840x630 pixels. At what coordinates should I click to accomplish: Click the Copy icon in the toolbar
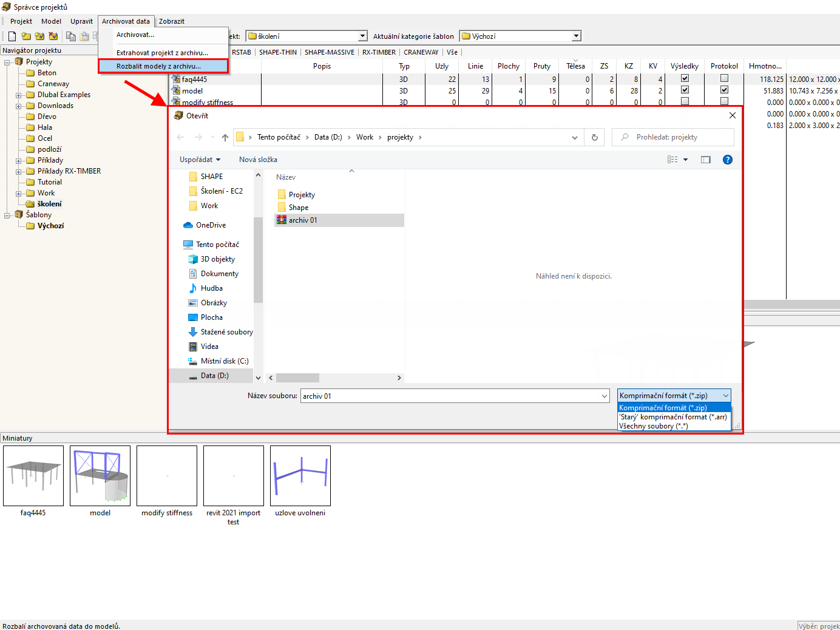click(x=71, y=36)
